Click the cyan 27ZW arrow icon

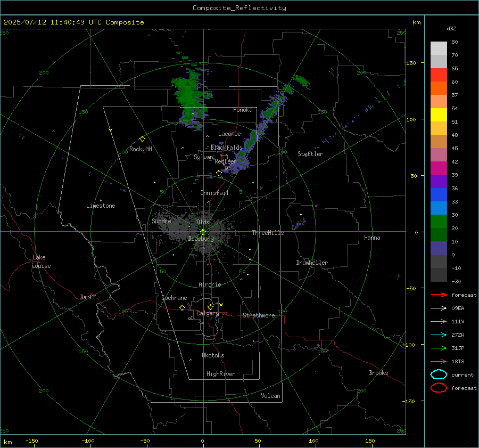439,335
